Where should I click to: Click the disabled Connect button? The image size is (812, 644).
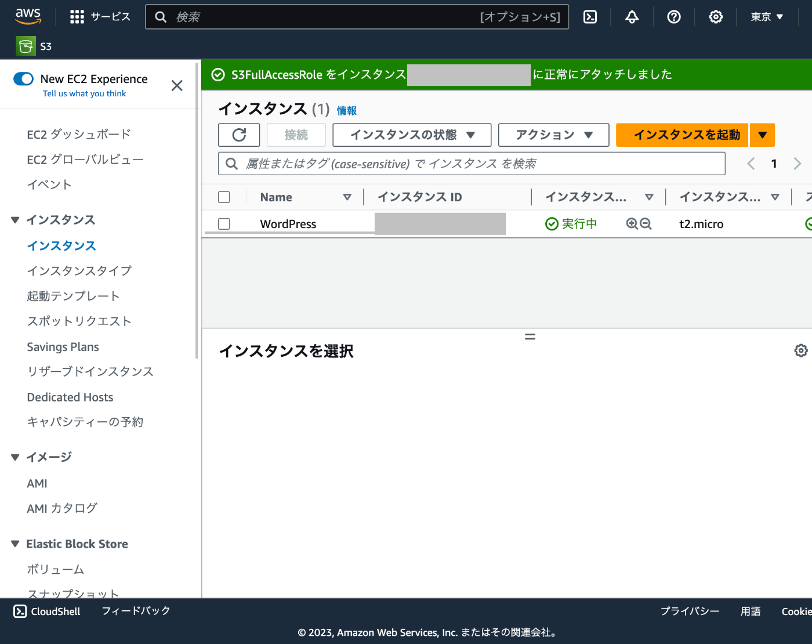296,135
